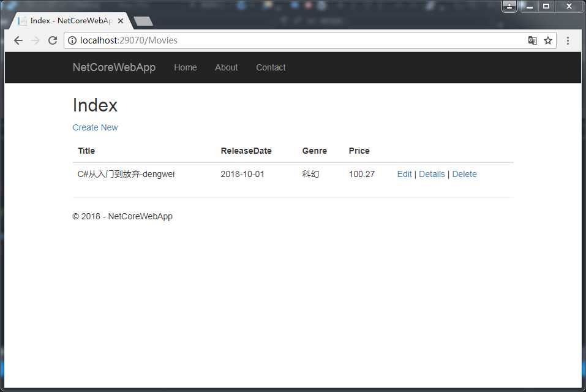
Task: Minimize the browser window
Action: coord(529,6)
